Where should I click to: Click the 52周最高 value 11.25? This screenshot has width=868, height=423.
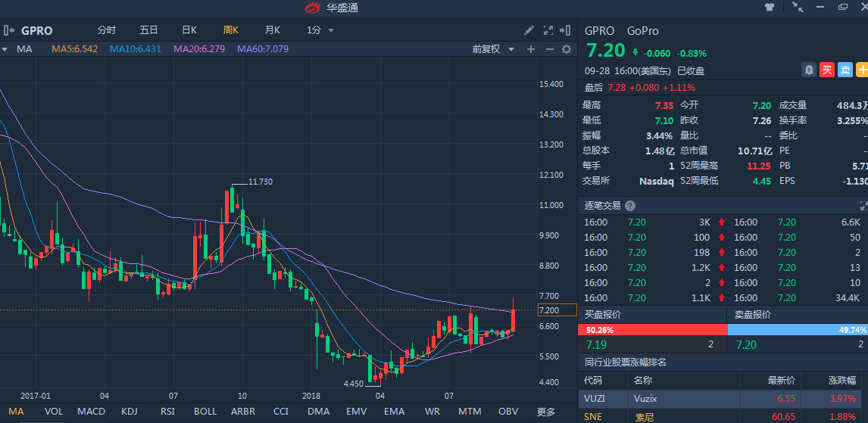[x=759, y=165]
